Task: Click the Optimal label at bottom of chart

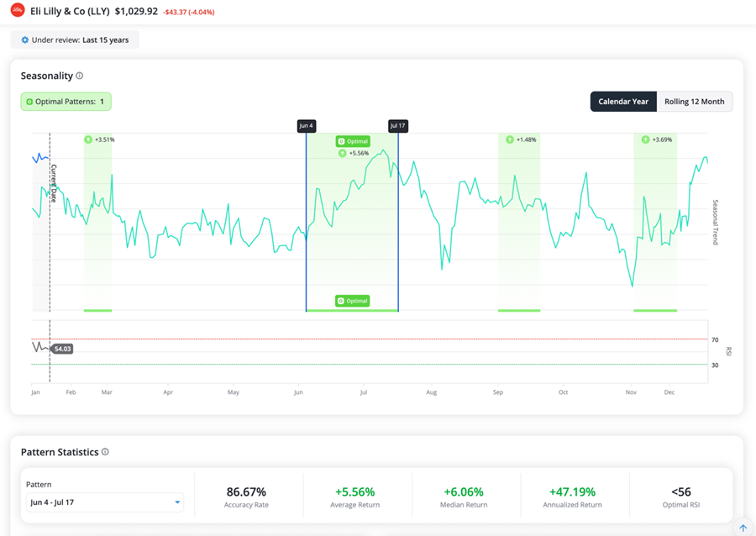Action: pos(352,301)
